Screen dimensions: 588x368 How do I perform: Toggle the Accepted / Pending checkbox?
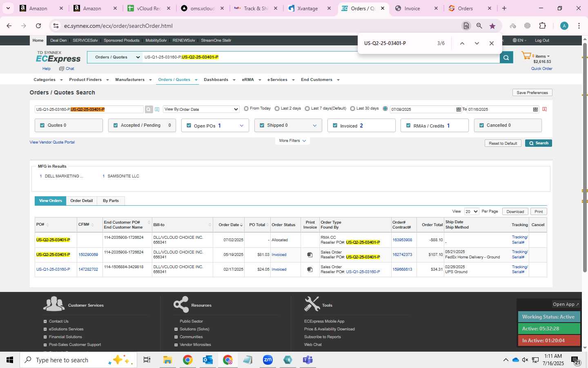[116, 126]
